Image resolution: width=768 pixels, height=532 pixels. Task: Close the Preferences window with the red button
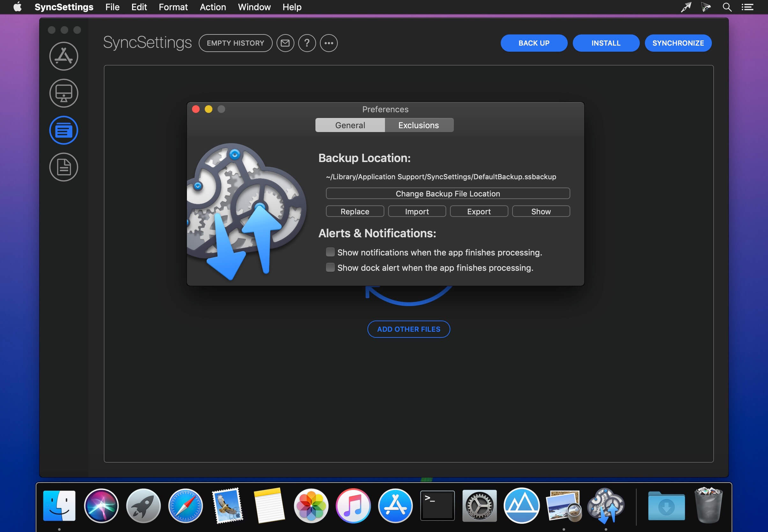196,109
